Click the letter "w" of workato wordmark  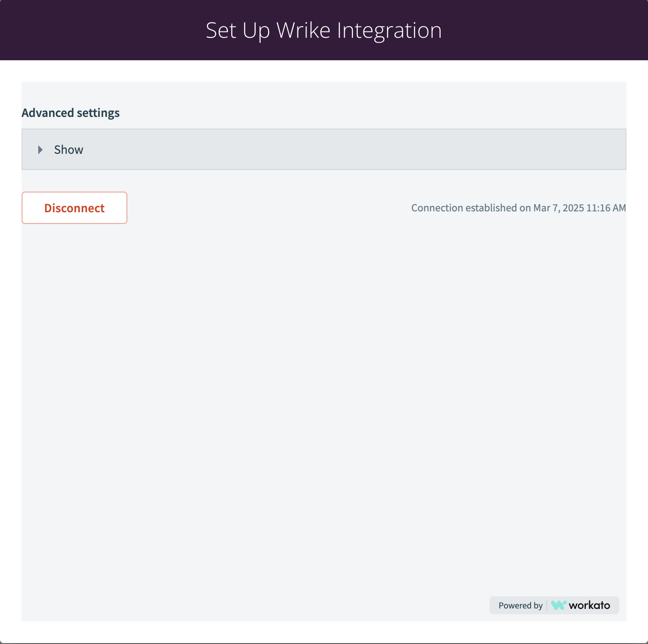573,606
